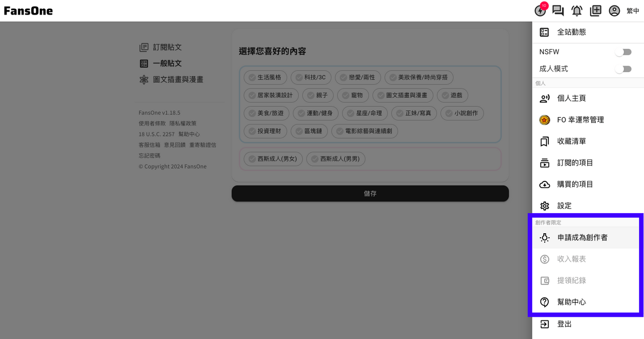Viewport: 644px width, 339px height.
Task: Click the create new post icon
Action: [596, 11]
